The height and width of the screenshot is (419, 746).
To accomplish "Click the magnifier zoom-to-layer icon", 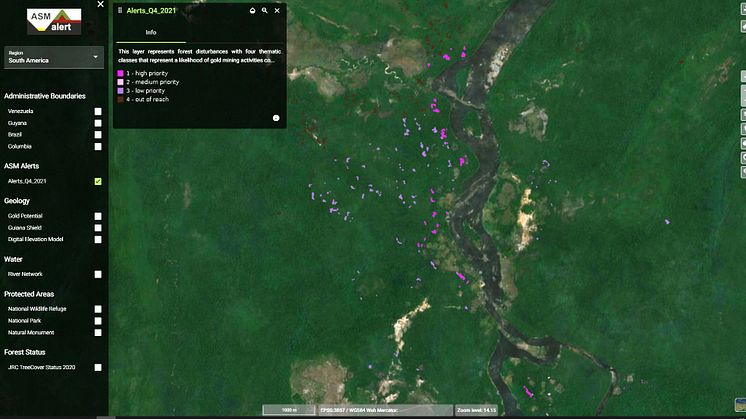I will [265, 10].
